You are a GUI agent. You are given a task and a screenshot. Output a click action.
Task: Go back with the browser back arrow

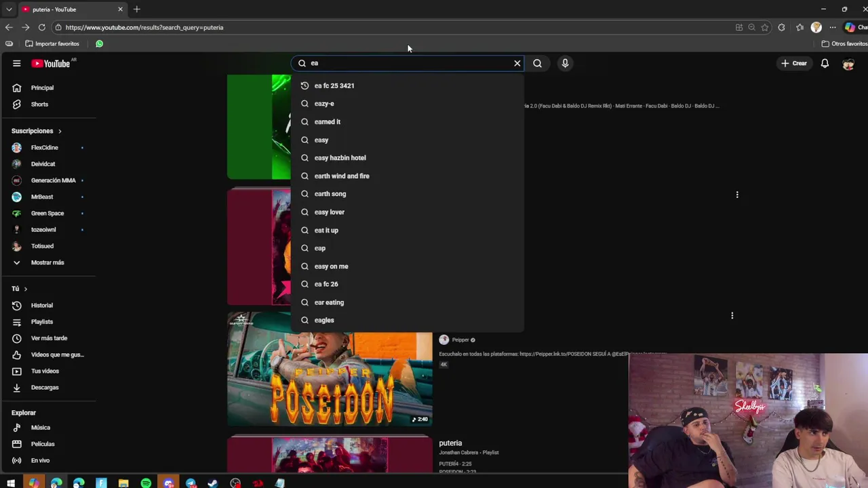[x=9, y=27]
